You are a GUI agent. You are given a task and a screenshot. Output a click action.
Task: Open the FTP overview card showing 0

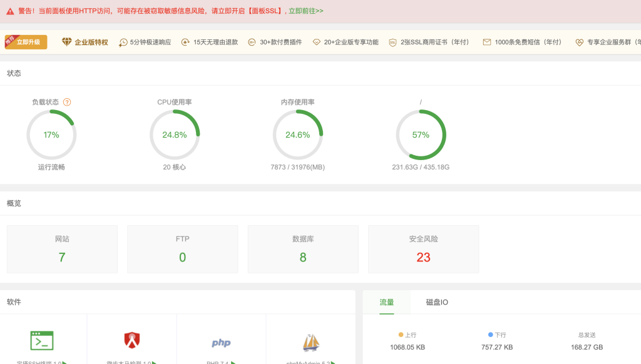tap(182, 249)
